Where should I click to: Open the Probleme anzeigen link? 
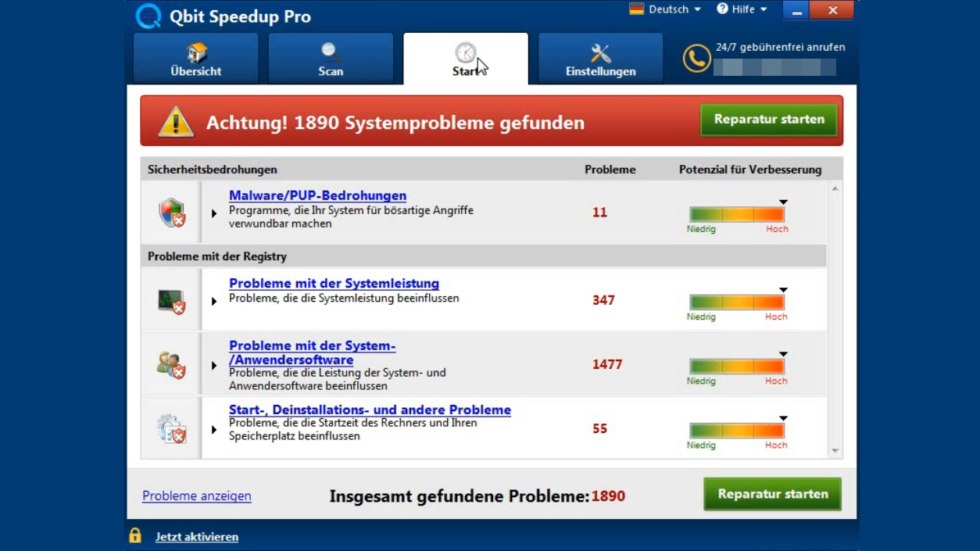pyautogui.click(x=197, y=496)
